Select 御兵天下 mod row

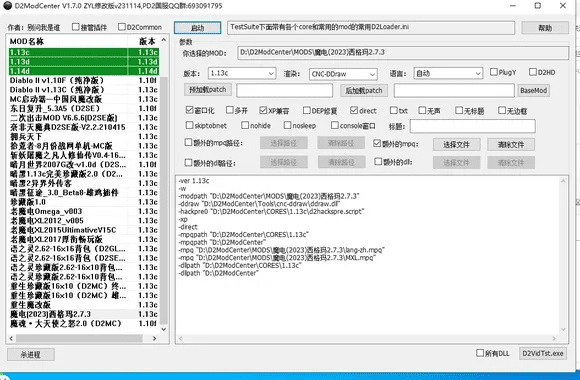click(84, 137)
